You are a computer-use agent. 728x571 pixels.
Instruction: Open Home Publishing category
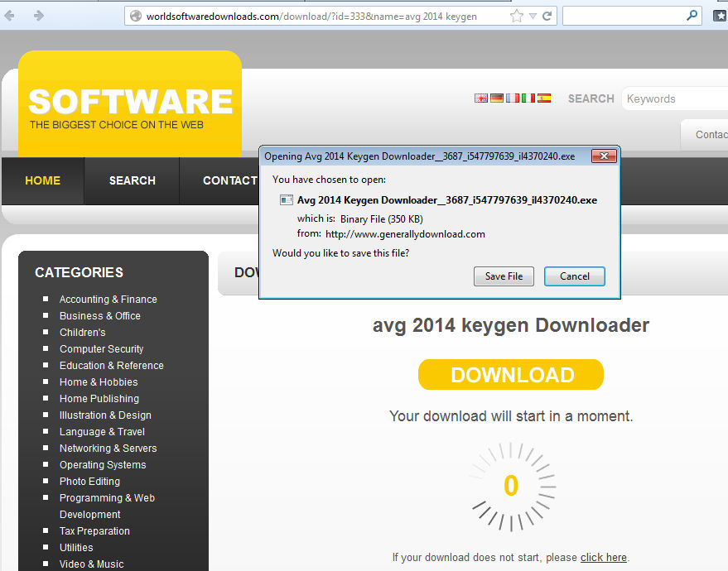point(99,398)
